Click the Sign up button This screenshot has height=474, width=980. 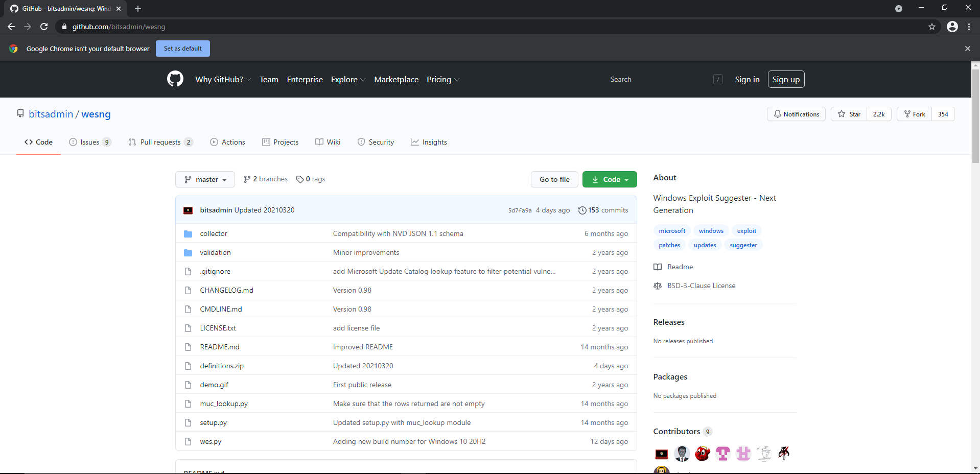[x=786, y=79]
